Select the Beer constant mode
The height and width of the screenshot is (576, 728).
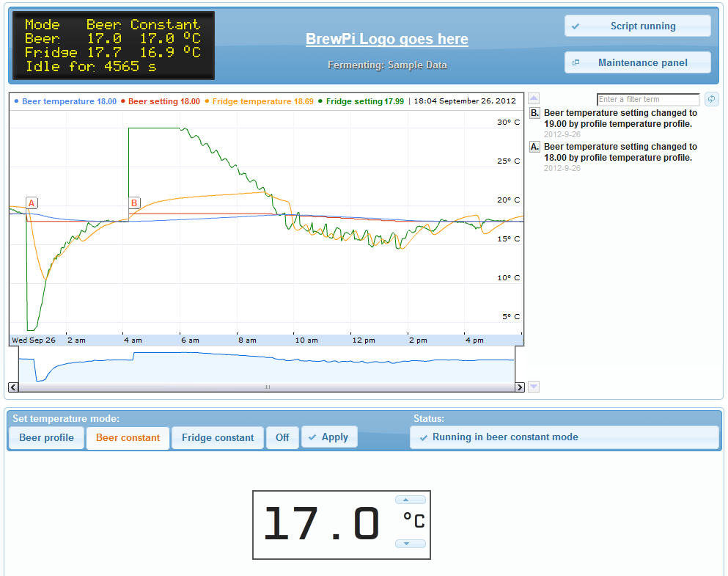tap(128, 437)
